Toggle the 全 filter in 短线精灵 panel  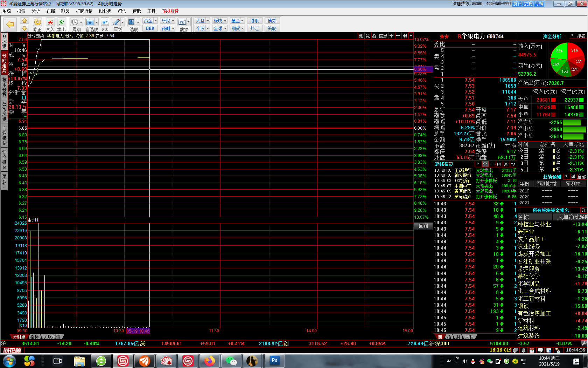[x=485, y=164]
